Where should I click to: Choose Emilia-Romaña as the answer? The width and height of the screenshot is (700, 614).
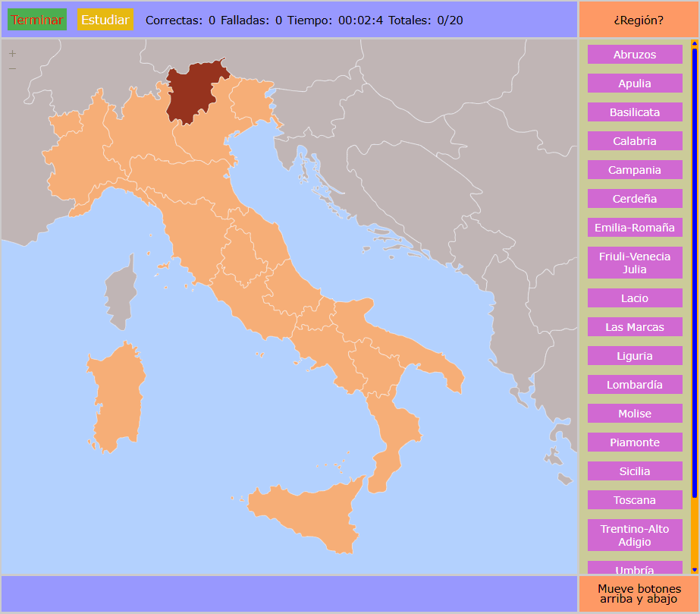(635, 227)
